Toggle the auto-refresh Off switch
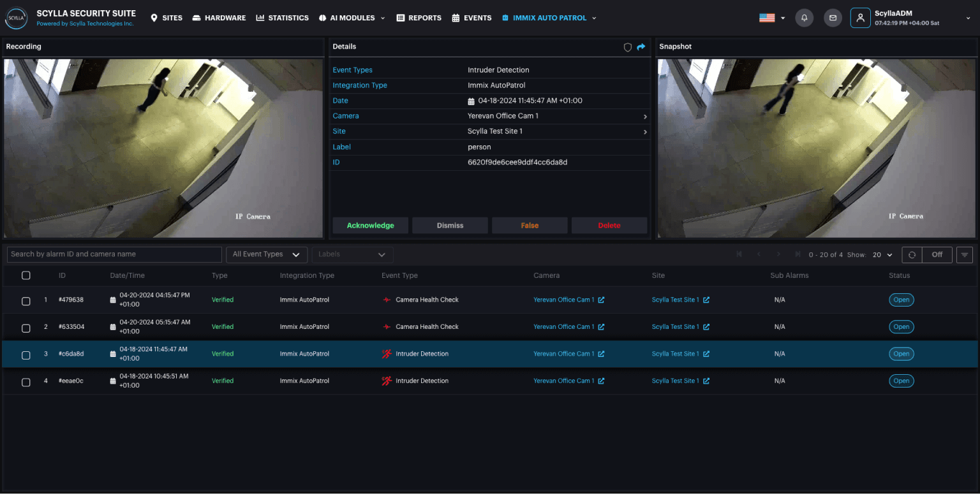This screenshot has width=980, height=494. (x=937, y=254)
